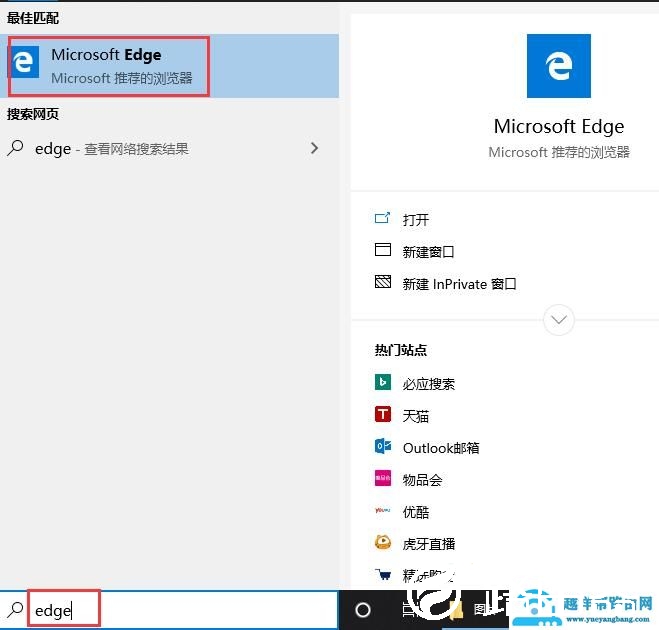This screenshot has height=630, width=659.
Task: Open Microsoft Edge best match result
Action: [169, 66]
